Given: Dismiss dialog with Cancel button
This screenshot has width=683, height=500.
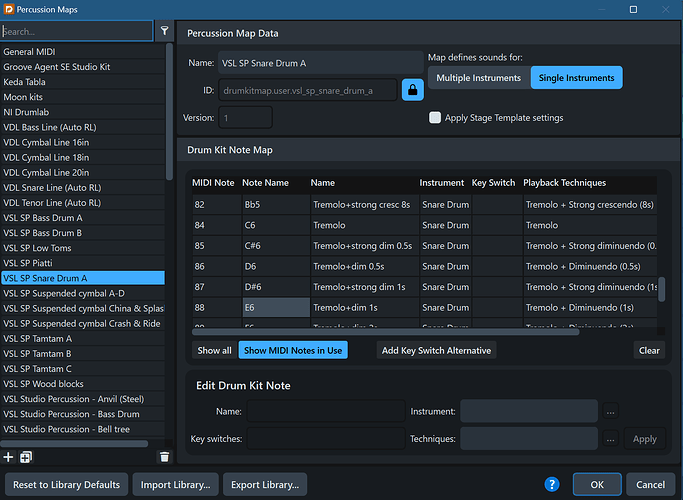Looking at the screenshot, I should 650,484.
